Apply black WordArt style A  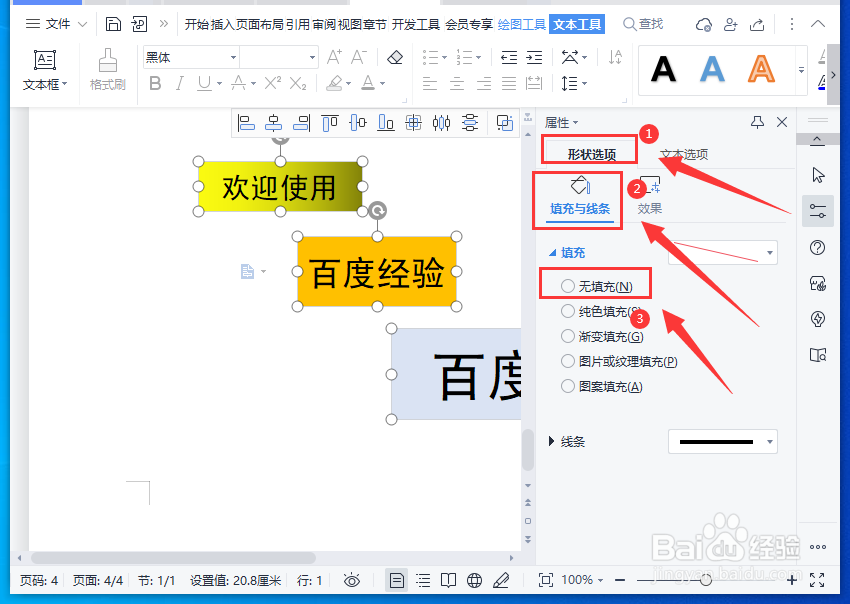[x=664, y=69]
